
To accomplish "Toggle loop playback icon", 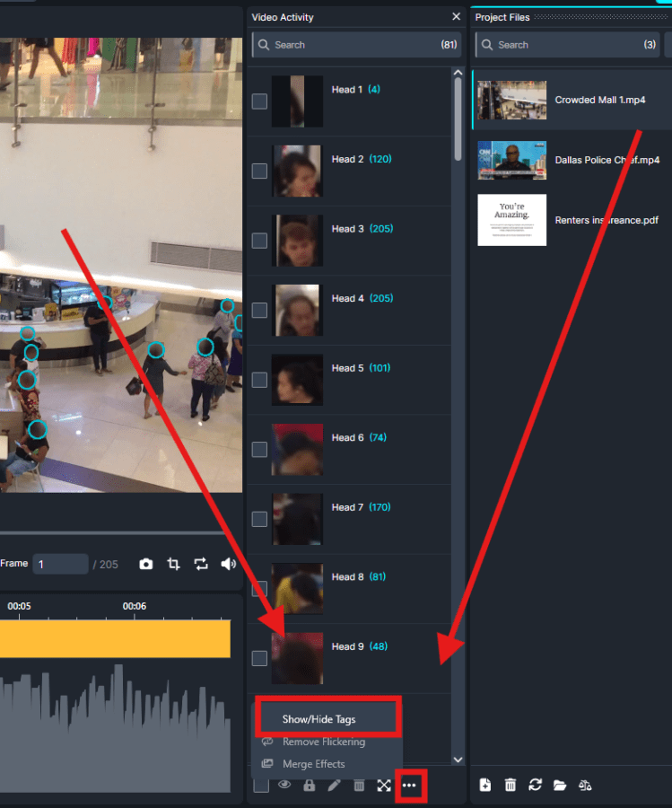I will tap(201, 564).
